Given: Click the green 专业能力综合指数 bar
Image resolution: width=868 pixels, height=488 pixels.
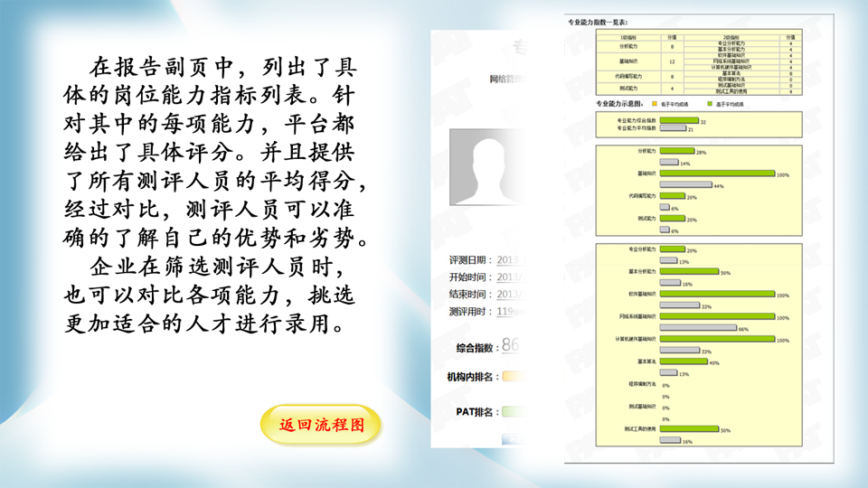Looking at the screenshot, I should point(679,120).
